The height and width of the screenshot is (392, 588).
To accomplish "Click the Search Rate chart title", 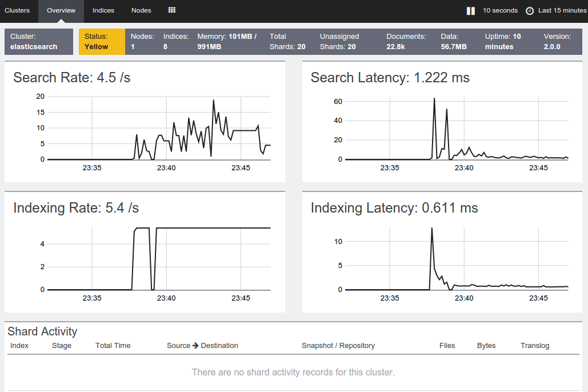I will click(71, 78).
